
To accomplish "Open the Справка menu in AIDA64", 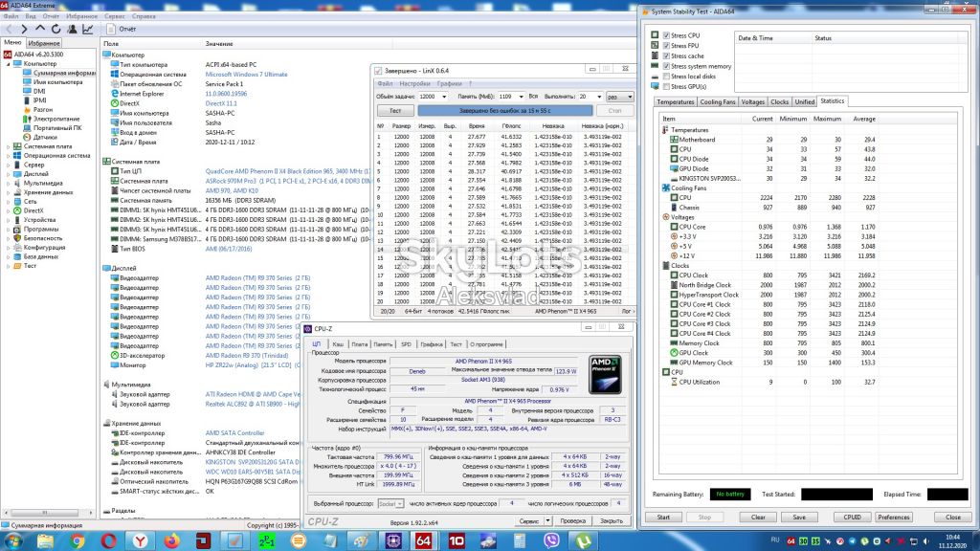I will (144, 16).
